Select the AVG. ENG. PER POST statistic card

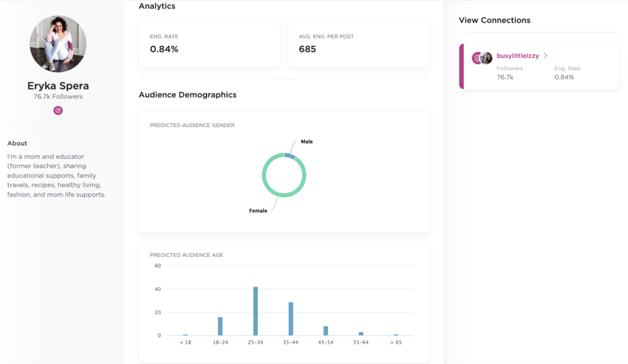pyautogui.click(x=358, y=44)
